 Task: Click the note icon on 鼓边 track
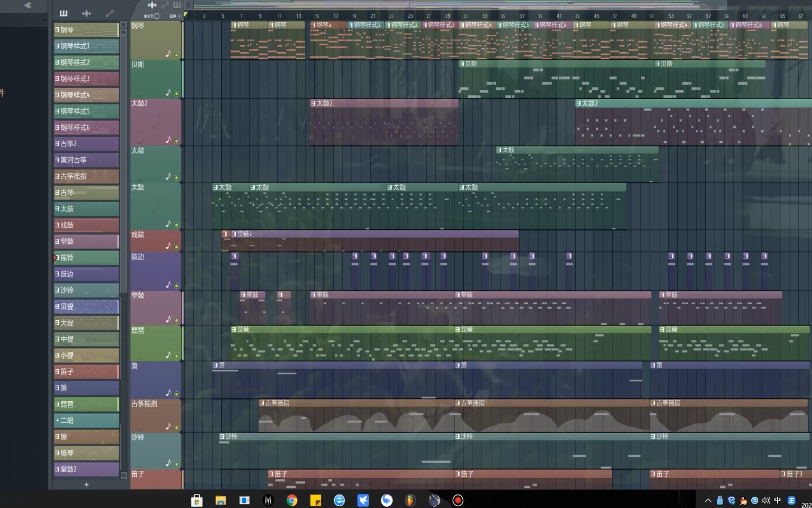(x=168, y=284)
